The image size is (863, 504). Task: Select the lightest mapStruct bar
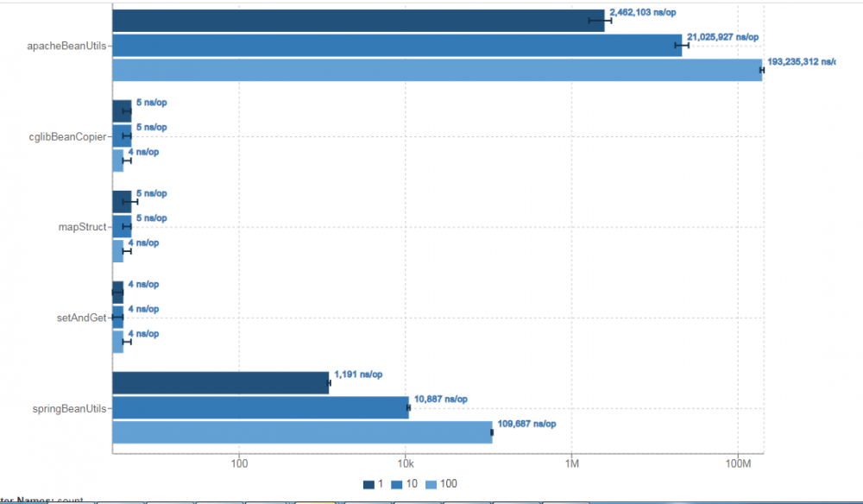coord(117,251)
